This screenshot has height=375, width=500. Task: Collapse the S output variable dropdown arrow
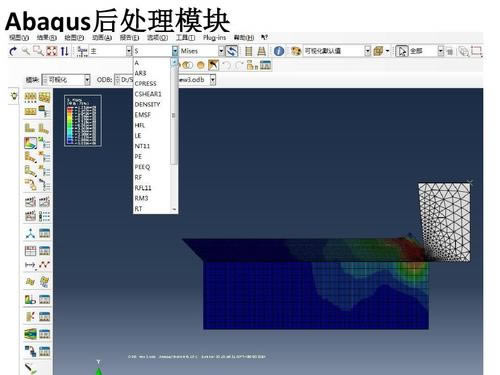pyautogui.click(x=175, y=51)
